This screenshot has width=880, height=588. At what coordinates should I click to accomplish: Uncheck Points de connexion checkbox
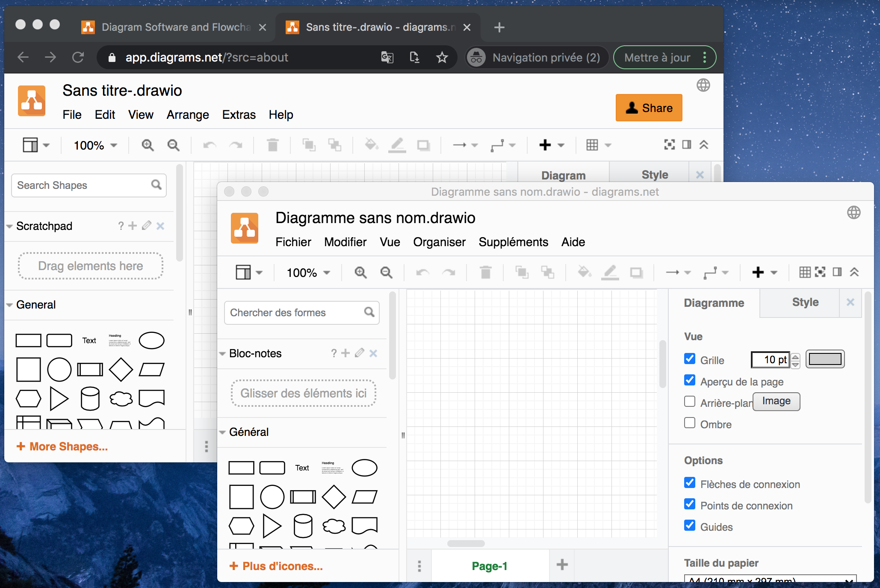click(x=689, y=504)
